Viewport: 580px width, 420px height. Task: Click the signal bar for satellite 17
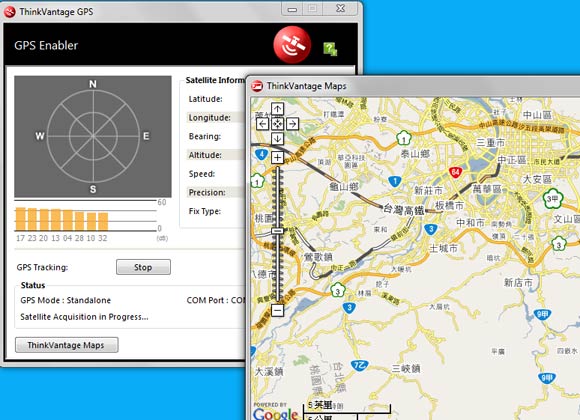coord(20,219)
